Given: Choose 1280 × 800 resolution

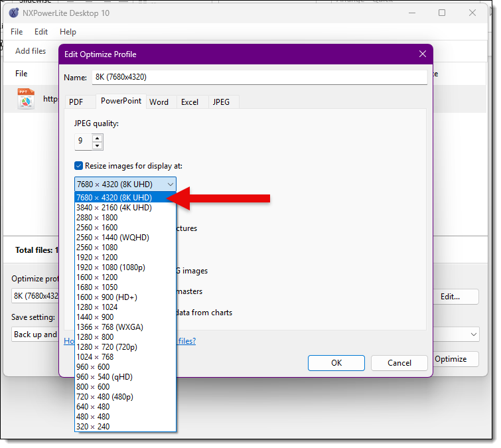Looking at the screenshot, I should pyautogui.click(x=125, y=337).
